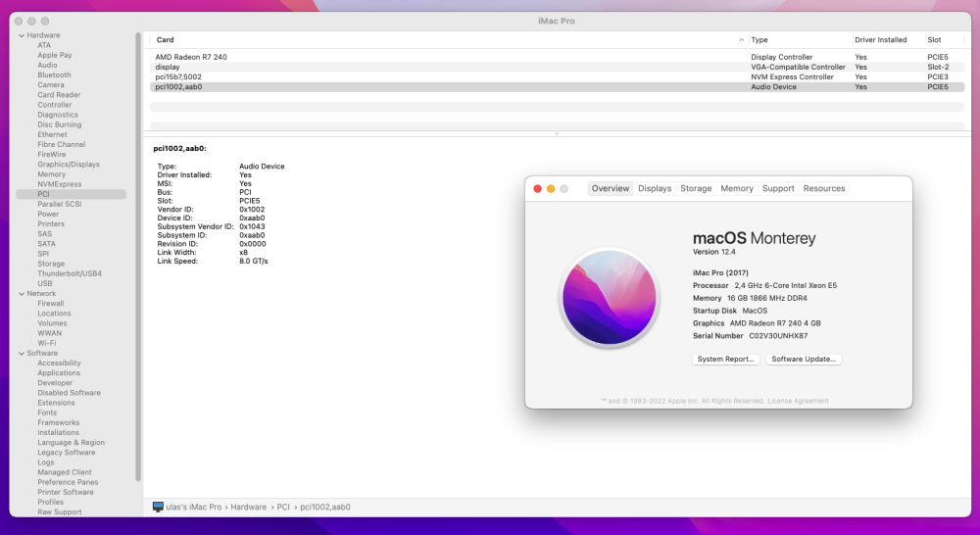Select Printers in the sidebar
980x535 pixels.
51,224
